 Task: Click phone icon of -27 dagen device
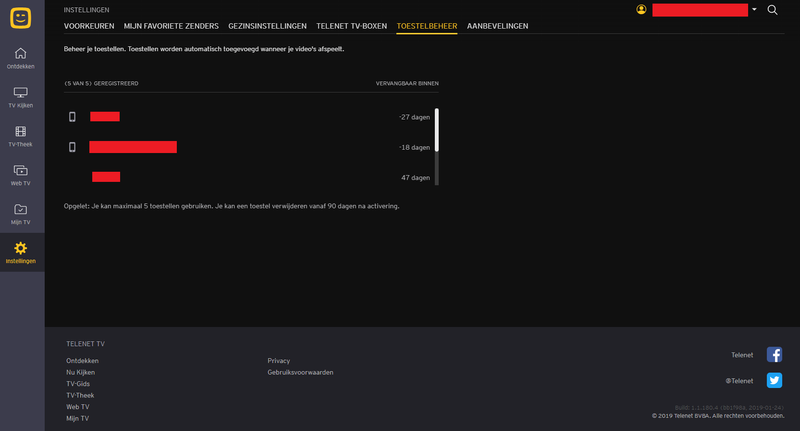72,117
